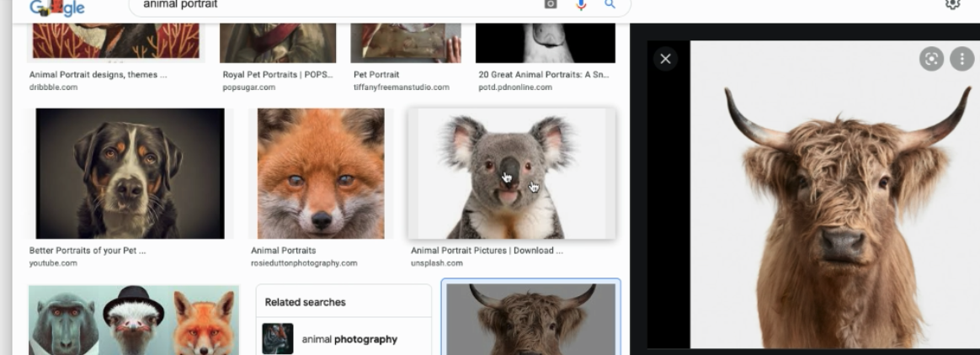
Task: Open settings gear icon
Action: coord(952,4)
